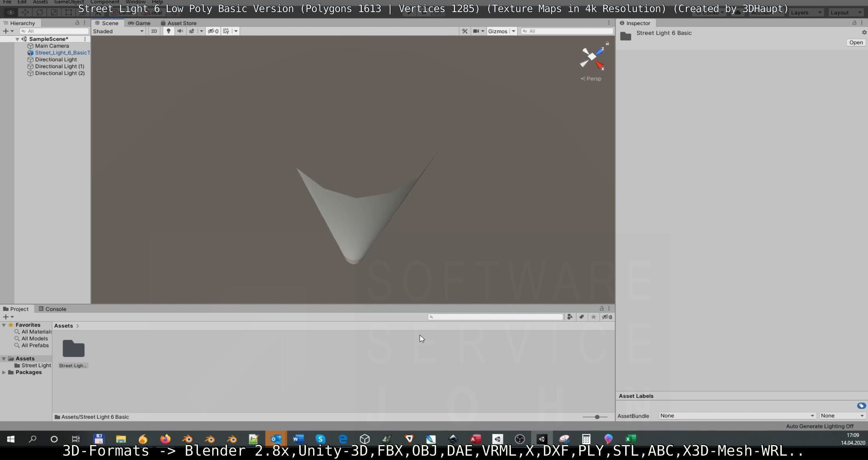Switch to the Game tab

point(139,23)
